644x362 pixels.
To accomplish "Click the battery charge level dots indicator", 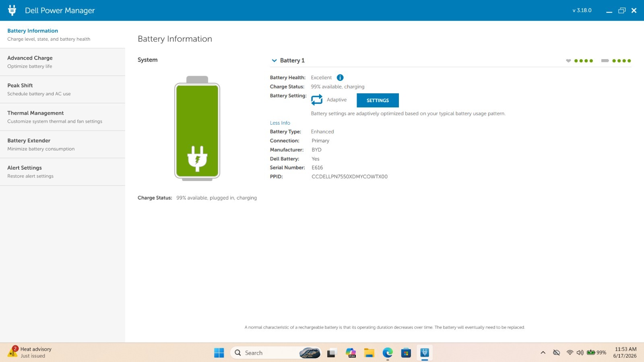I will pyautogui.click(x=621, y=61).
